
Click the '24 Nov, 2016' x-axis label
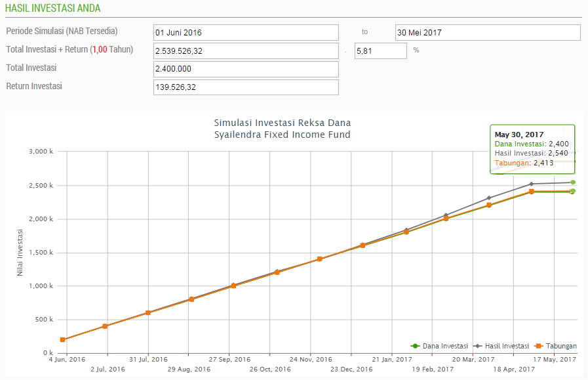pyautogui.click(x=311, y=360)
